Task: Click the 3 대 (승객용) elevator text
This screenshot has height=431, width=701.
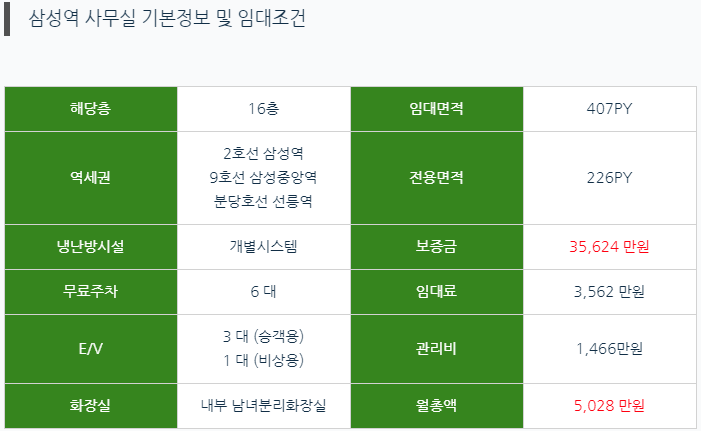Action: pos(263,336)
